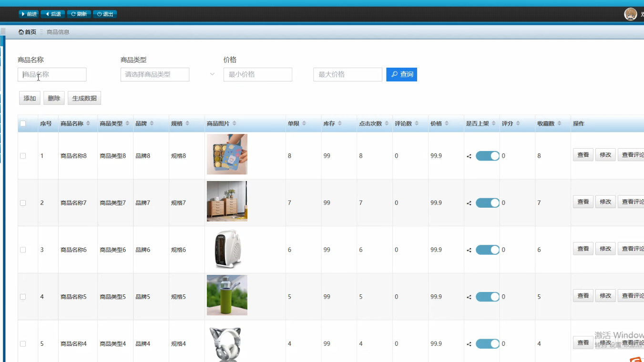Sort by 商品图片 column arrows
Screen dimensions: 644x362
coord(234,123)
